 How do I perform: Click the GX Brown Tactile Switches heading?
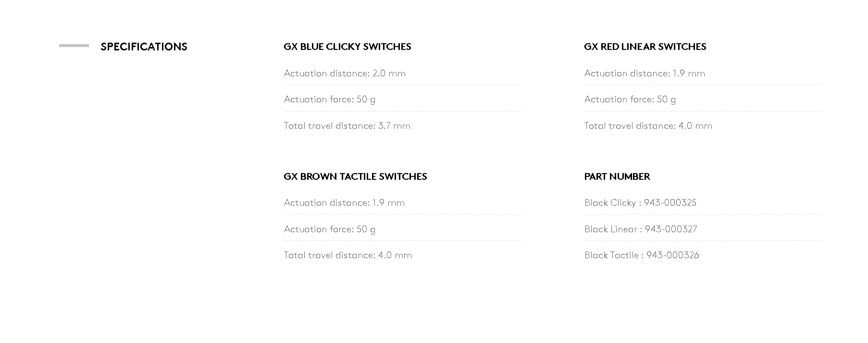[355, 177]
